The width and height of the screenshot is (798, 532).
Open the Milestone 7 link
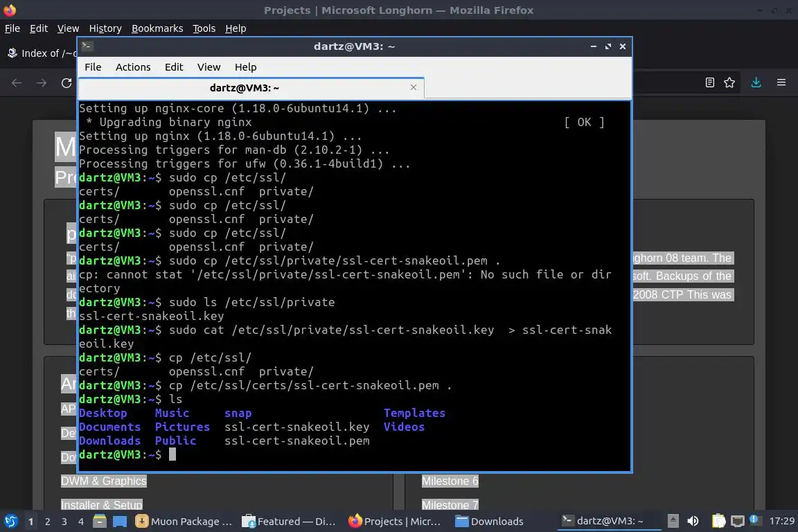(450, 504)
